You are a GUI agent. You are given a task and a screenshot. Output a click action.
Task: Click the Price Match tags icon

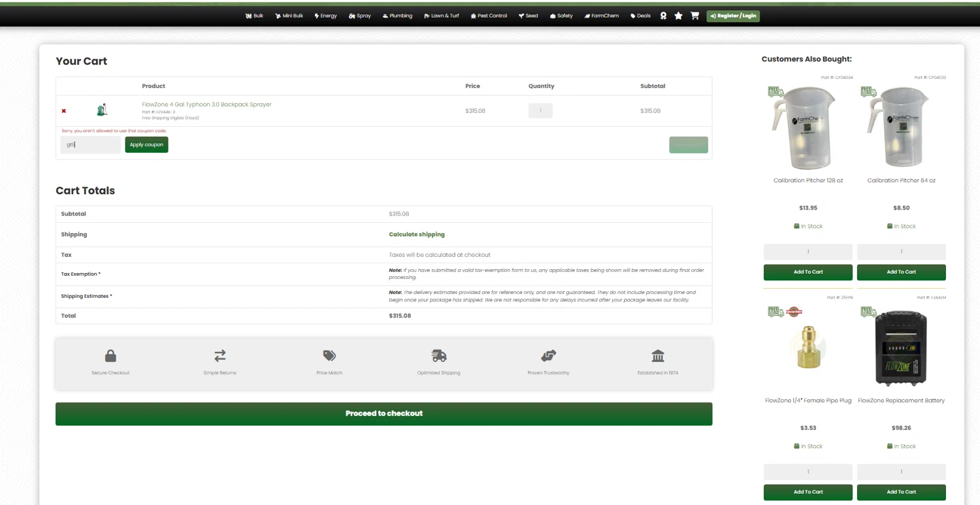coord(329,356)
